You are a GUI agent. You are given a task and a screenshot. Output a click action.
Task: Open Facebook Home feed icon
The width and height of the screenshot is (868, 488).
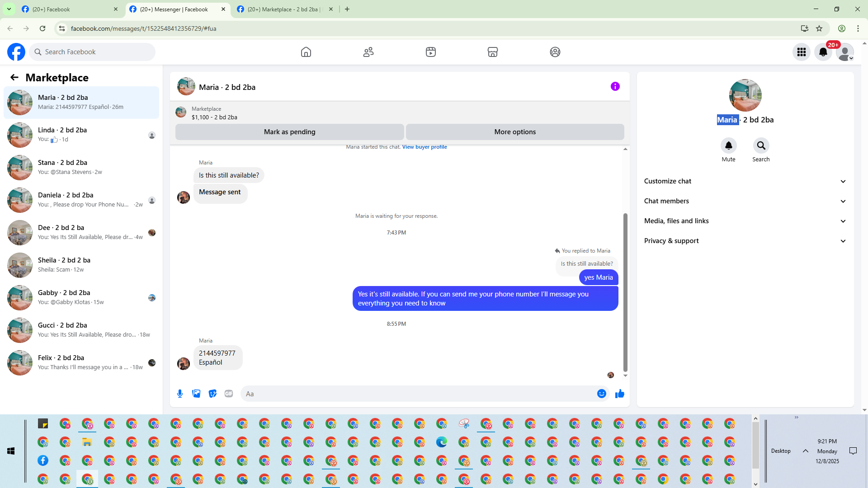click(306, 52)
